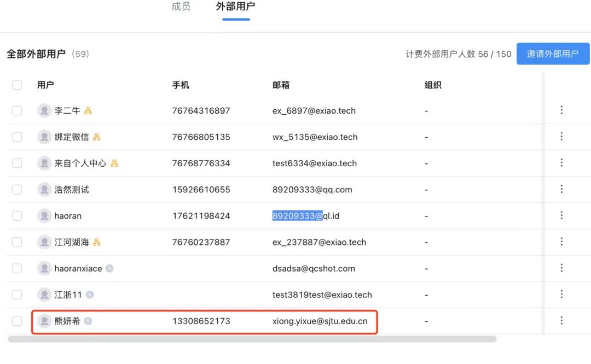Click phone number 15926610655

(x=201, y=189)
